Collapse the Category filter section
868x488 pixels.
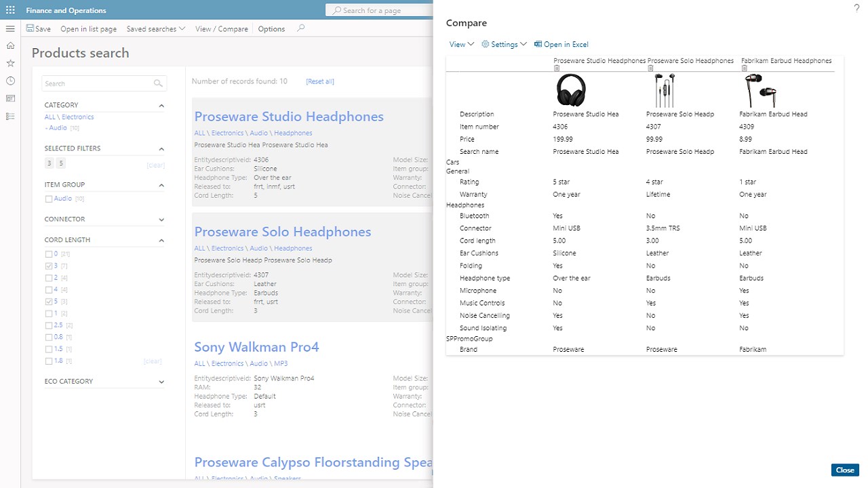click(x=161, y=106)
